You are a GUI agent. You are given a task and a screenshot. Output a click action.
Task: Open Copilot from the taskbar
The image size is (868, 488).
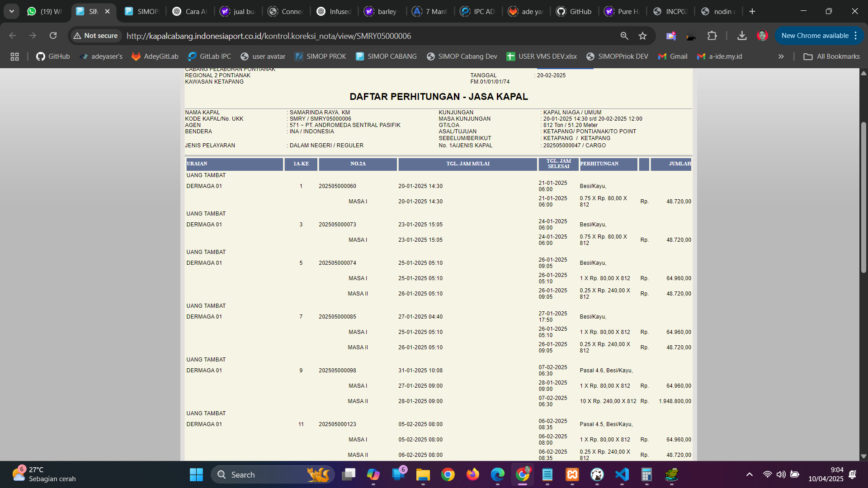pyautogui.click(x=373, y=474)
